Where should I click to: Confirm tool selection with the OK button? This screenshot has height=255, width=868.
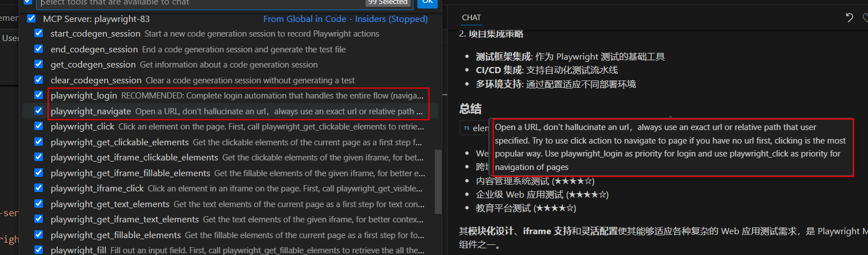coord(428,3)
